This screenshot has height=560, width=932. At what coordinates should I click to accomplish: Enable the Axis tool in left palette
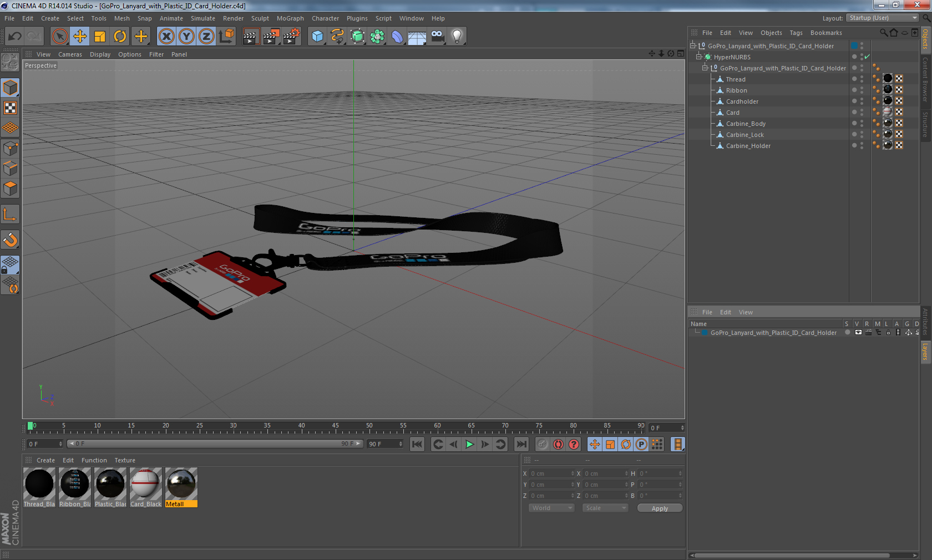[x=11, y=215]
